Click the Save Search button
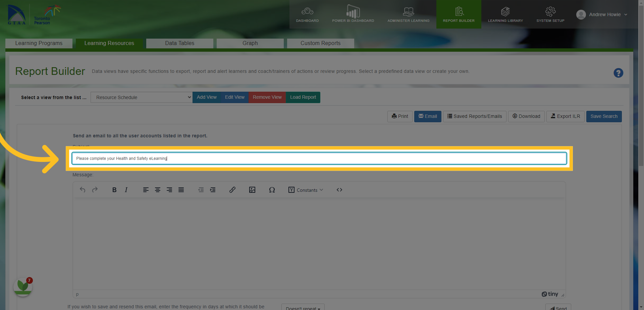Image resolution: width=644 pixels, height=310 pixels. point(604,117)
